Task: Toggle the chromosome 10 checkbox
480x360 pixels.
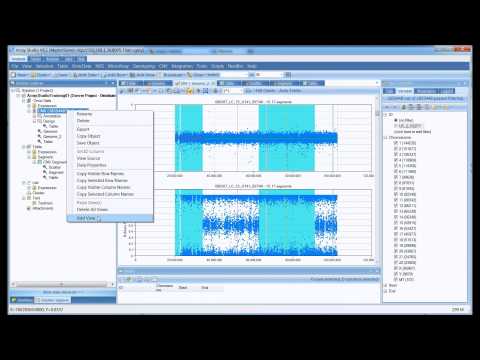Action: [x=396, y=194]
